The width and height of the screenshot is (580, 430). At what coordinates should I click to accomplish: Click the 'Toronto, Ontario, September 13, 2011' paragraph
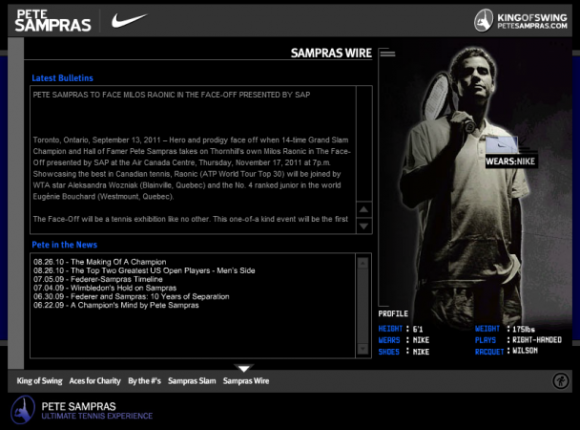(x=192, y=168)
